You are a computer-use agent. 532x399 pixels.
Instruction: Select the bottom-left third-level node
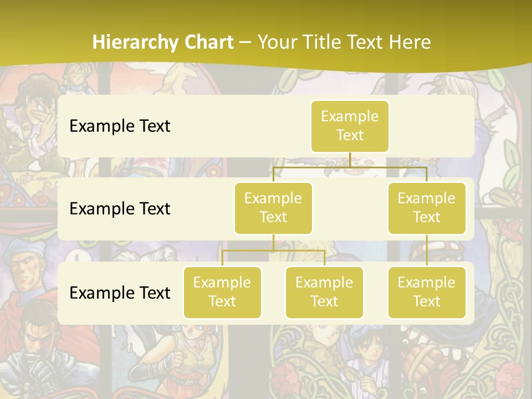pyautogui.click(x=222, y=292)
